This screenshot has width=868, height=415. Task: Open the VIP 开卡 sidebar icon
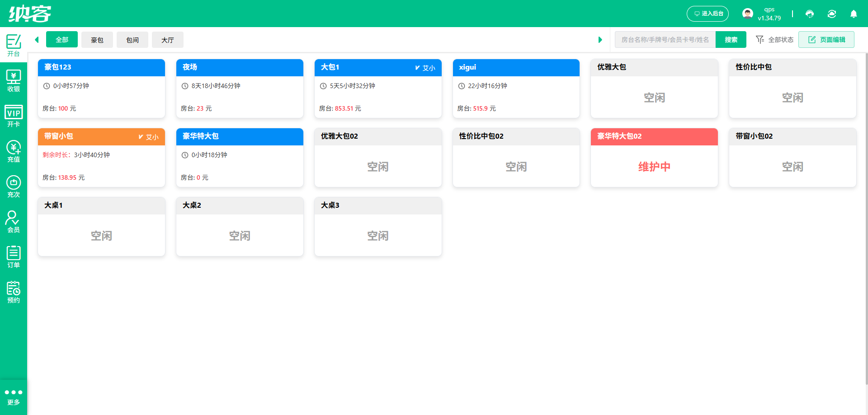[x=14, y=116]
